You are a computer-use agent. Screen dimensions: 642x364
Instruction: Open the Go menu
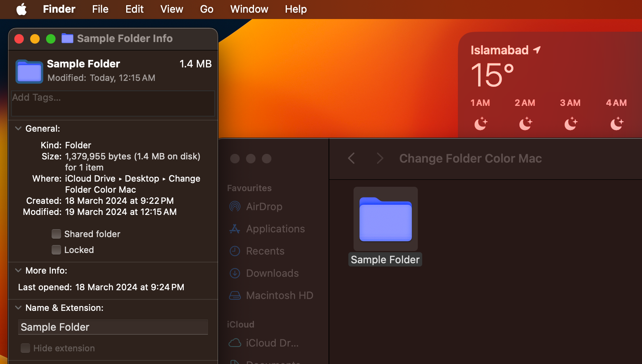[x=206, y=9]
